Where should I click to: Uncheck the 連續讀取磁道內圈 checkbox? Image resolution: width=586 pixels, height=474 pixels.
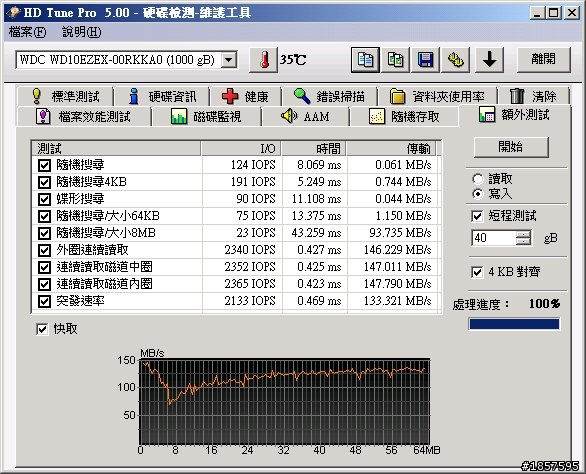44,284
